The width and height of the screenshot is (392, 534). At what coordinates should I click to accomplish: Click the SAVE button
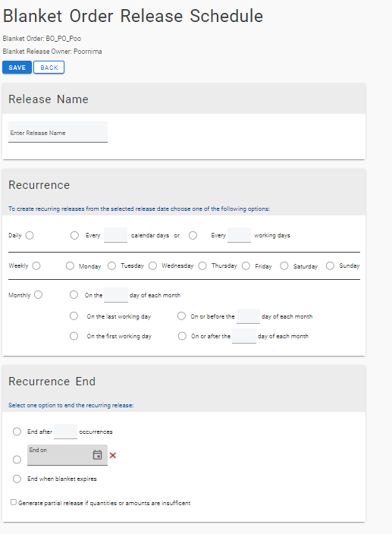click(x=17, y=68)
